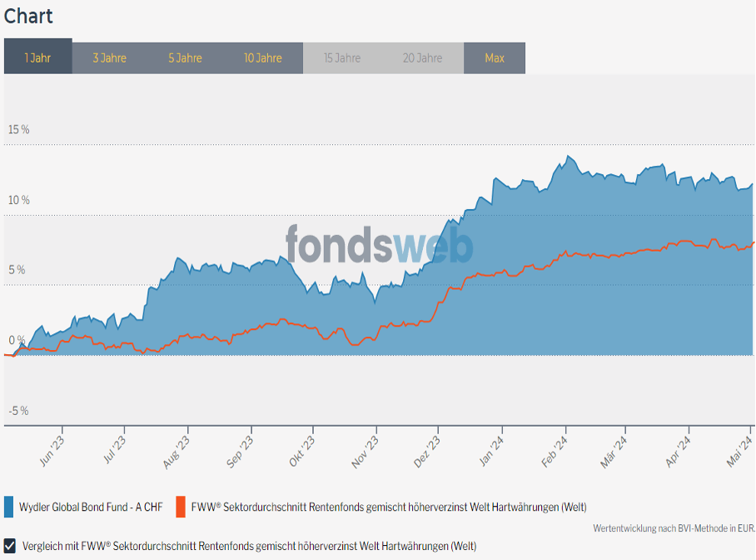Viewport: 756px width, 560px height.
Task: Uncheck the Vergleich mit FWW Sektordurchschnitt checkbox
Action: [10, 546]
